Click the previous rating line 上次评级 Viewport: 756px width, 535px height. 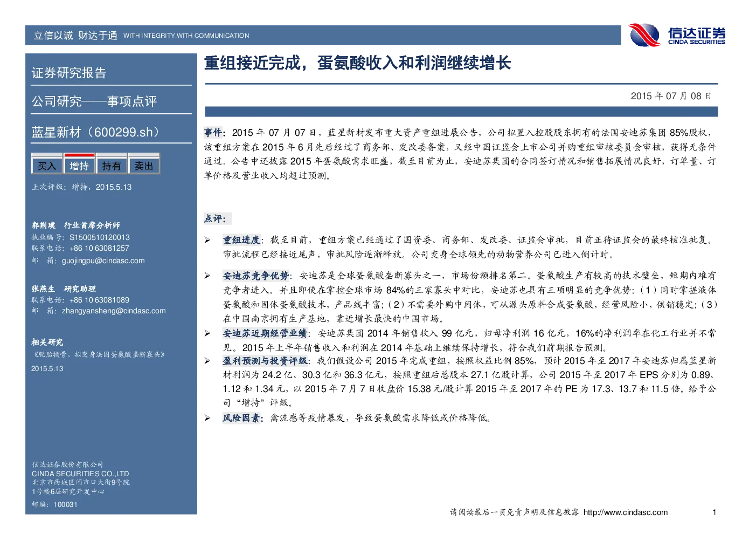[x=81, y=187]
